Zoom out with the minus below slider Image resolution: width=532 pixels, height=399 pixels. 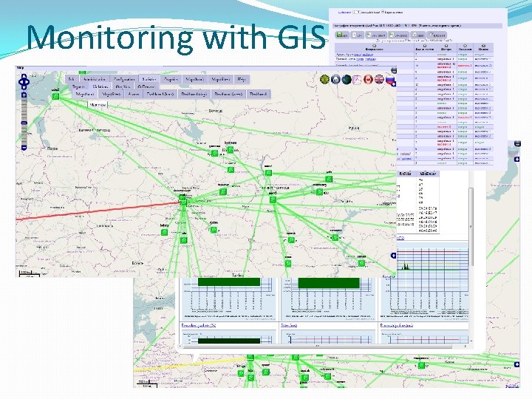(x=24, y=147)
